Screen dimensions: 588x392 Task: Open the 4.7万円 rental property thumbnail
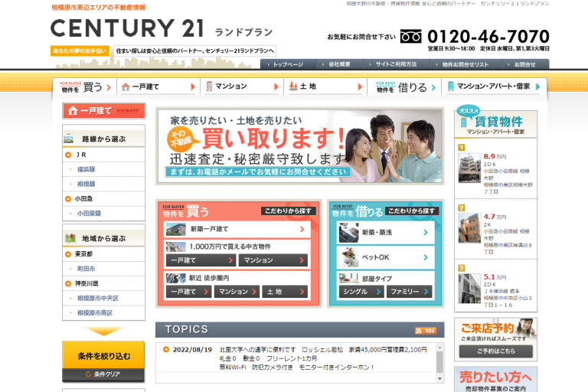tap(469, 228)
